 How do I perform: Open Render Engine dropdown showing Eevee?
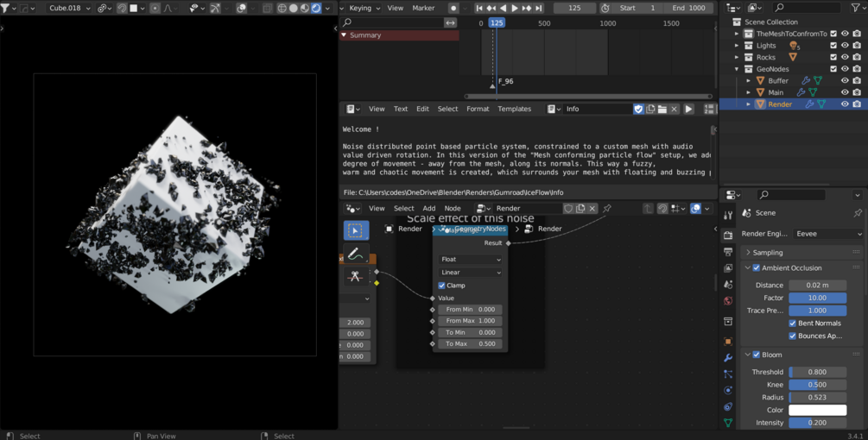[x=827, y=234]
